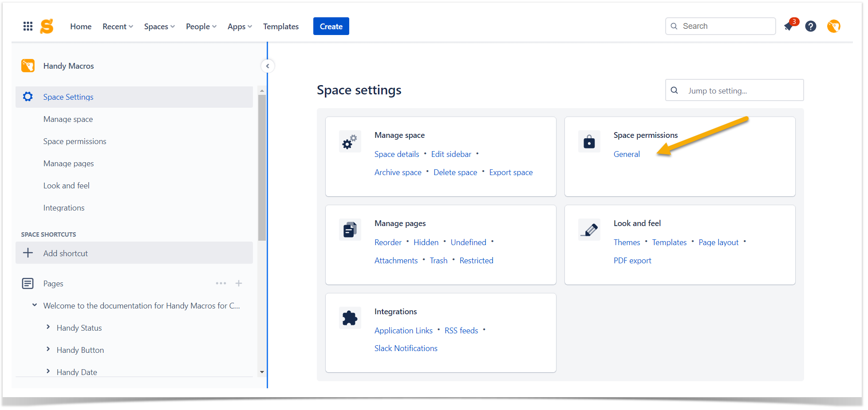Viewport: 868px width, 410px height.
Task: Open the Spaces dropdown menu
Action: [159, 27]
